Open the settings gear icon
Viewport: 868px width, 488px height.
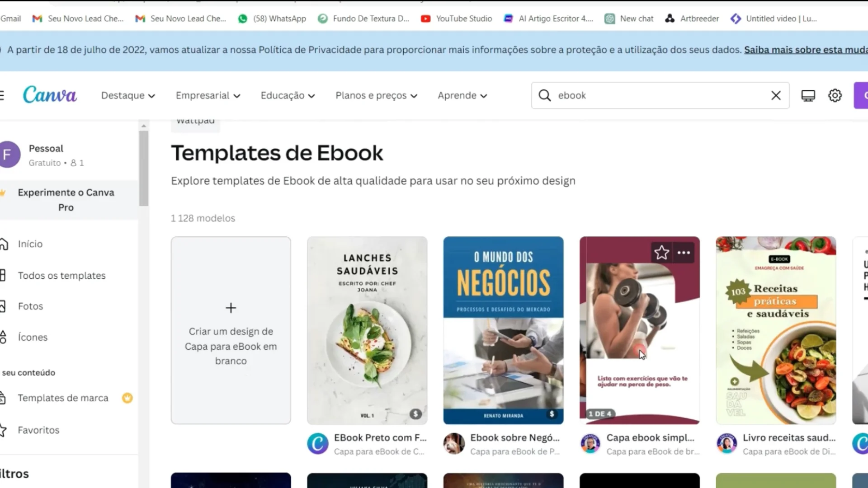coord(835,95)
